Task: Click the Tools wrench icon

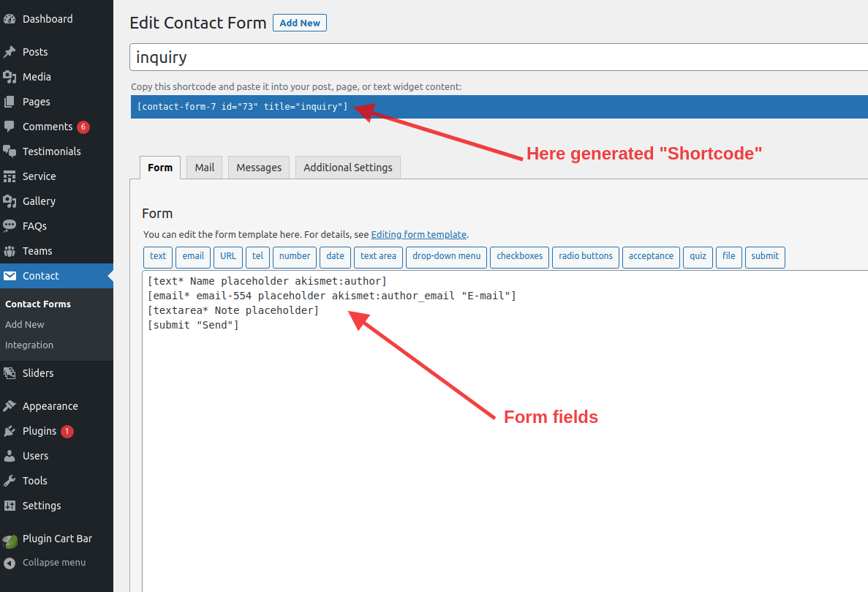Action: pos(10,481)
